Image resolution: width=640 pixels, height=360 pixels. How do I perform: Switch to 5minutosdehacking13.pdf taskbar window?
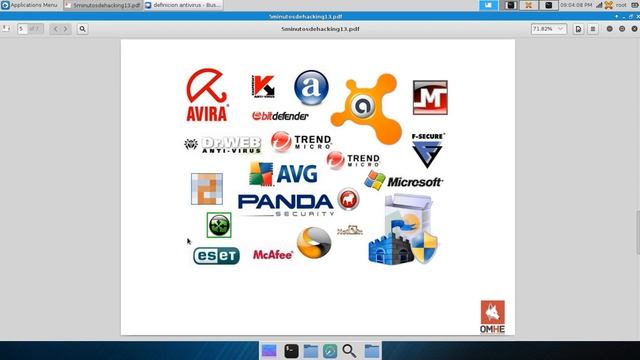point(102,5)
